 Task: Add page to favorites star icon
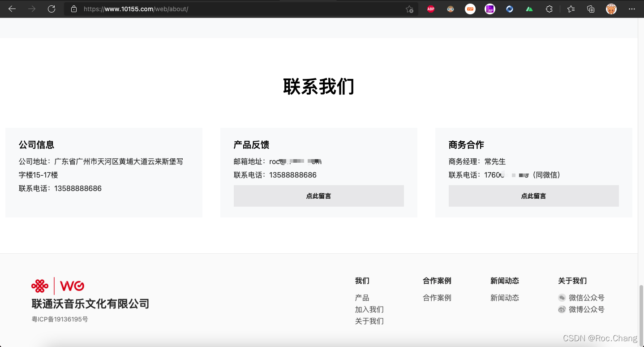(x=409, y=9)
